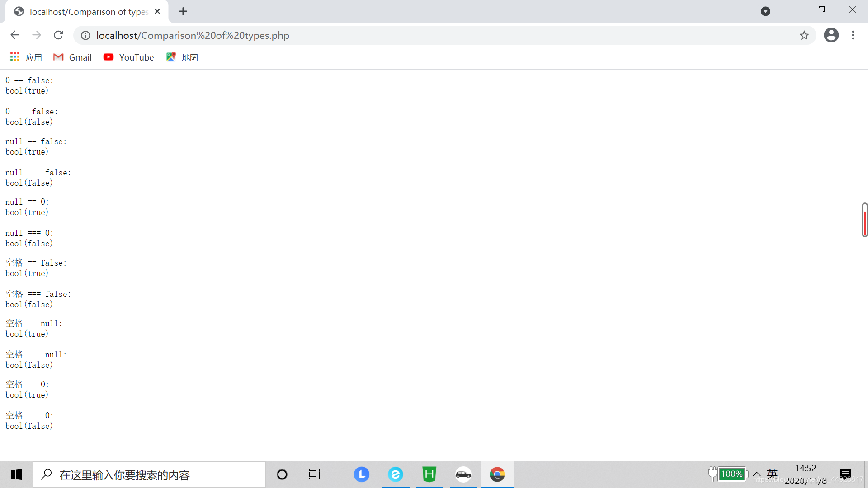This screenshot has height=488, width=868.
Task: View site information icon in address bar
Action: click(85, 35)
